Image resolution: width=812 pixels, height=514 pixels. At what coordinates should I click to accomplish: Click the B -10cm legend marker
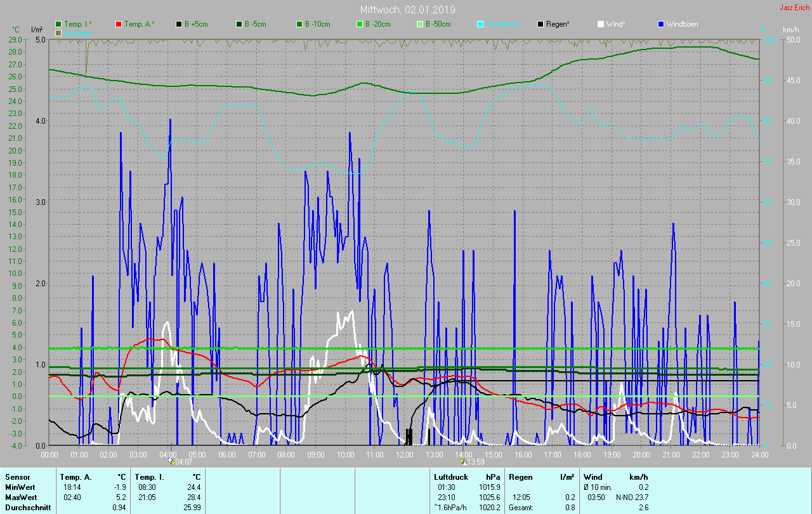click(299, 24)
